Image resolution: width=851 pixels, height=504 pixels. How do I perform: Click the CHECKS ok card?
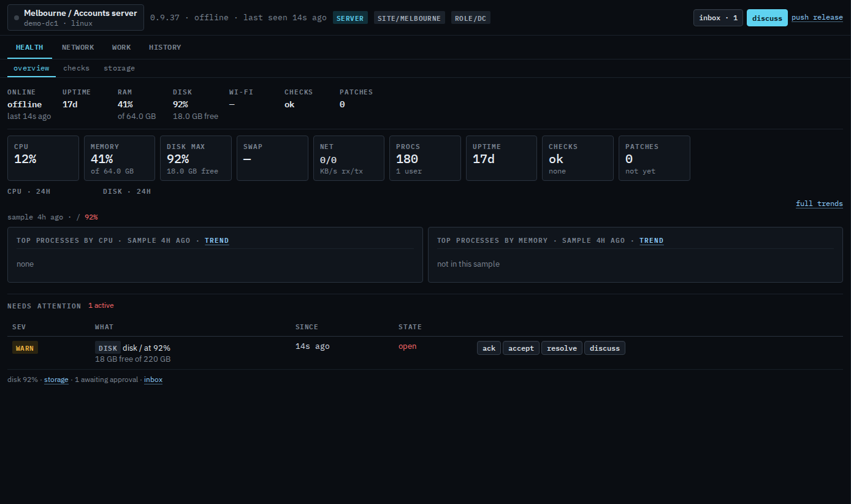tap(578, 158)
